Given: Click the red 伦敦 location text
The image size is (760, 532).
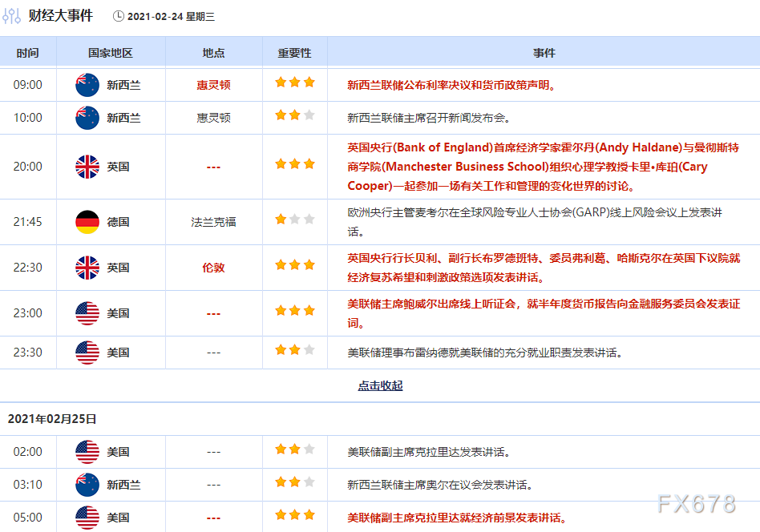Looking at the screenshot, I should click(x=213, y=268).
